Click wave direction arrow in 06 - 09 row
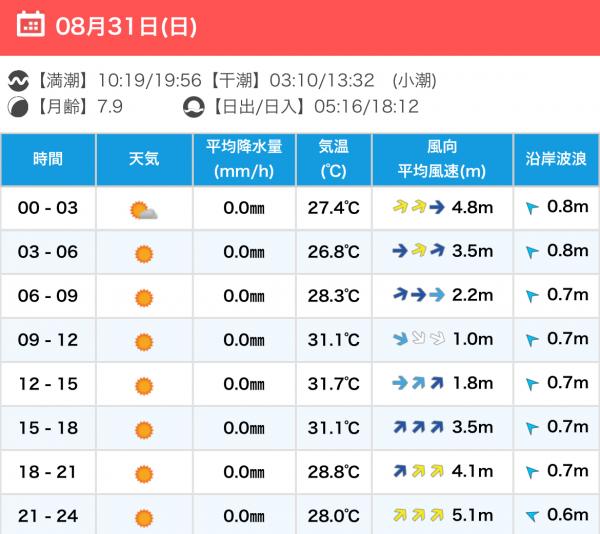This screenshot has height=534, width=600. (x=532, y=296)
